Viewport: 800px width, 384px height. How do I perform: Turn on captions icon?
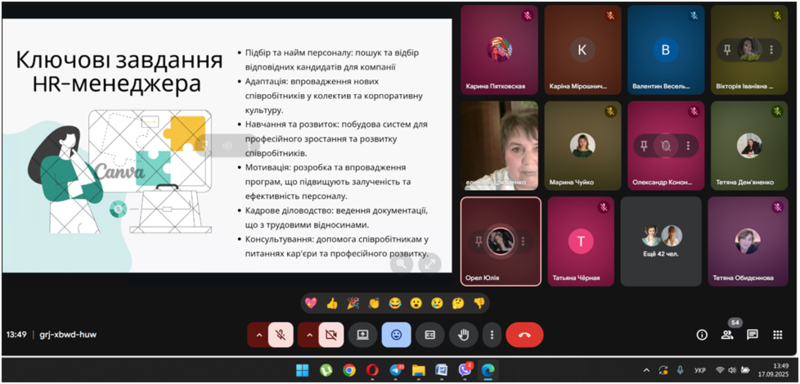tap(430, 335)
